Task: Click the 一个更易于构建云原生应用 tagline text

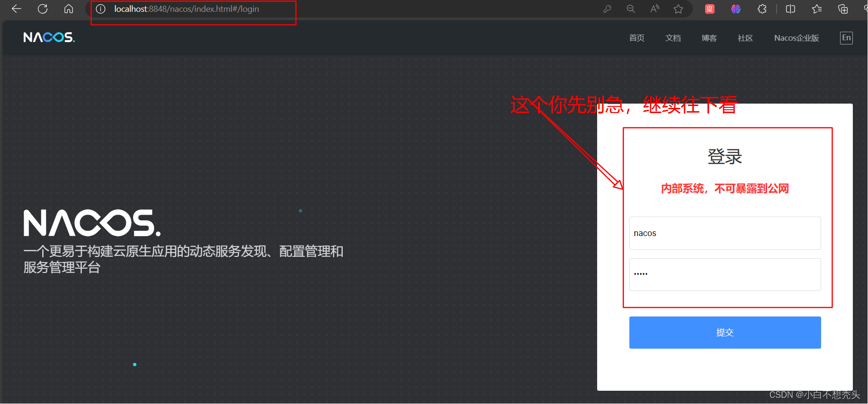Action: [x=183, y=259]
